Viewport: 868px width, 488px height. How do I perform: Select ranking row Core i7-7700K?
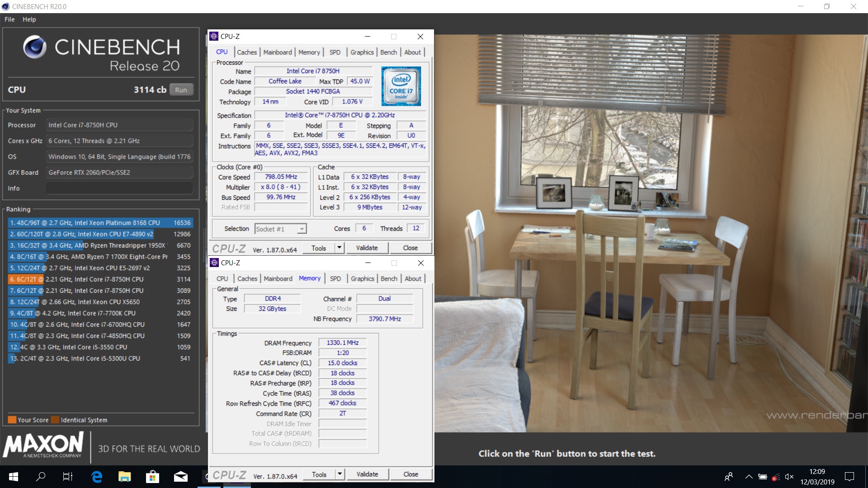[x=100, y=313]
